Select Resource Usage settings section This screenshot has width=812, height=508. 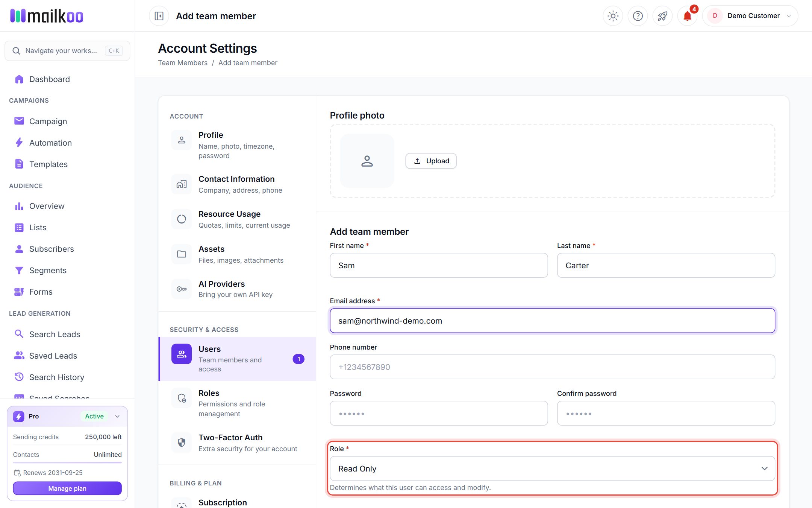pos(237,219)
